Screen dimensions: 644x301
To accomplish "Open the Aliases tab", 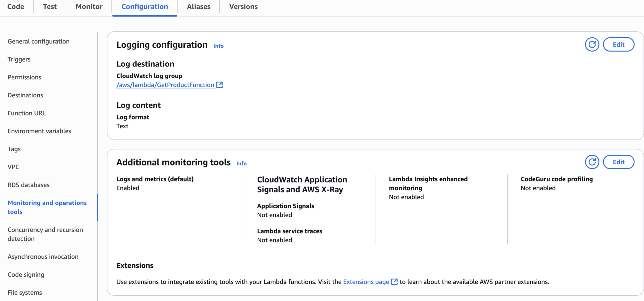I will click(198, 7).
